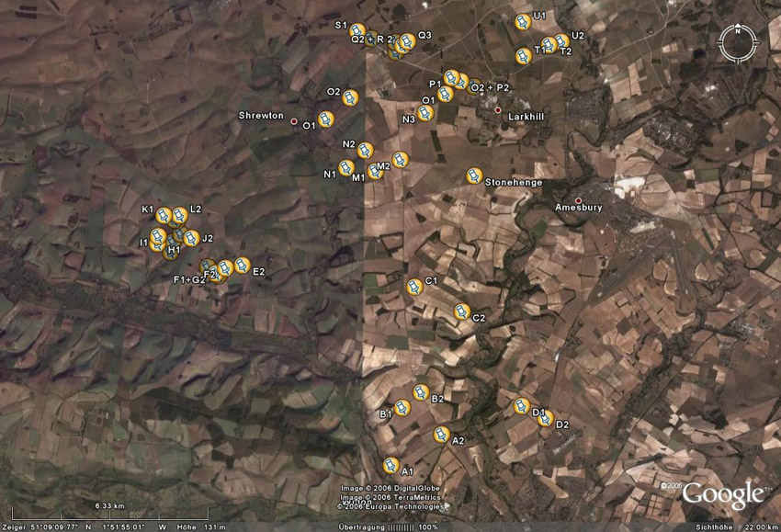Select the N1 placemark marker
The image size is (781, 532).
pyautogui.click(x=346, y=167)
